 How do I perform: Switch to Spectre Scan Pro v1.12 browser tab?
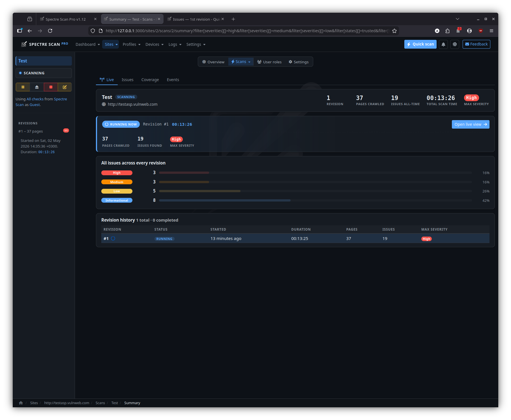click(66, 19)
